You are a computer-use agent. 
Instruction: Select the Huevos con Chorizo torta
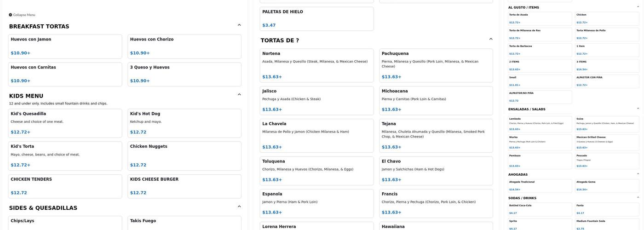(x=184, y=46)
